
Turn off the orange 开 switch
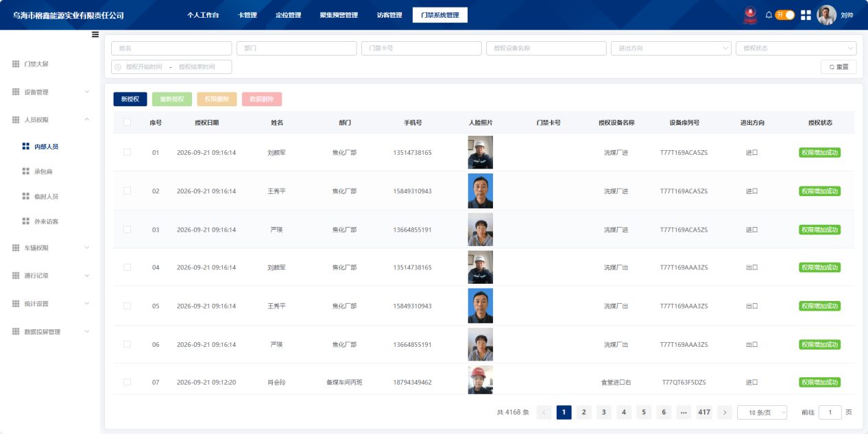coord(785,14)
